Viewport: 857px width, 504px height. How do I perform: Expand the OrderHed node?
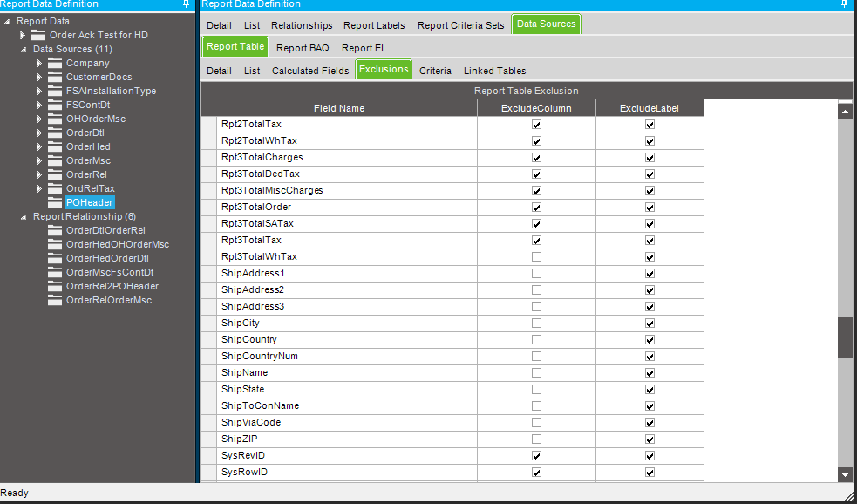39,146
